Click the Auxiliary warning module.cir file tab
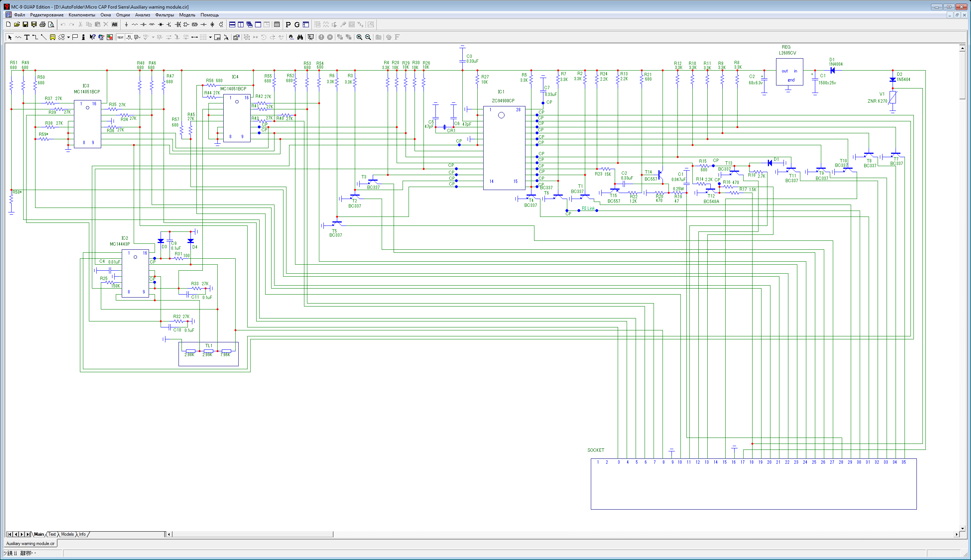This screenshot has height=560, width=971. pos(30,544)
